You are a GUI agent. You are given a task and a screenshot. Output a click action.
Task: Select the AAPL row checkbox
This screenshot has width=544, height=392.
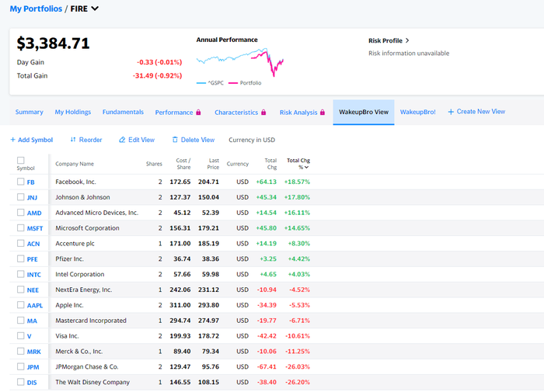(21, 305)
